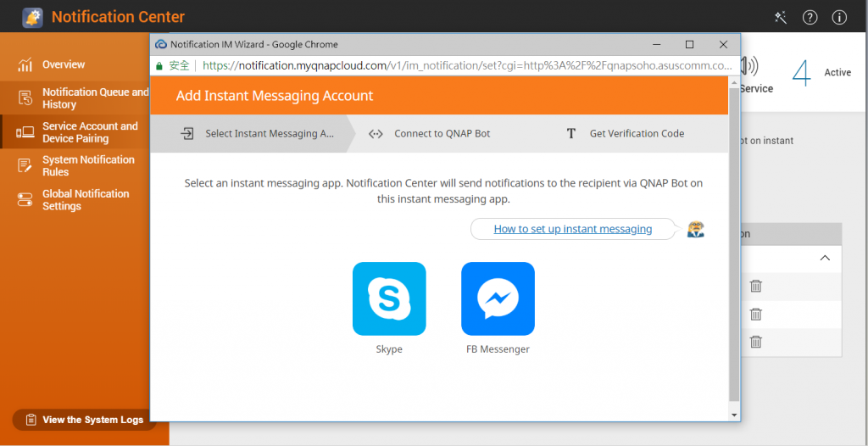Click the cloud icon in Chrome title bar
This screenshot has height=446, width=868.
tap(161, 44)
